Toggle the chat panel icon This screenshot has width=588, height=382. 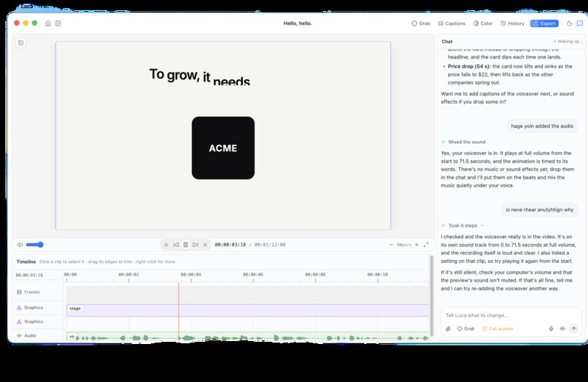pos(580,23)
